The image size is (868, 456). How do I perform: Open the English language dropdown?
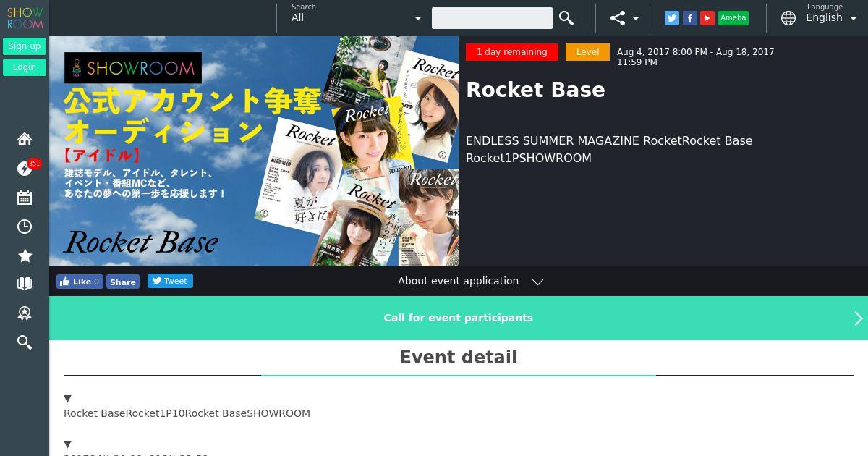click(831, 18)
